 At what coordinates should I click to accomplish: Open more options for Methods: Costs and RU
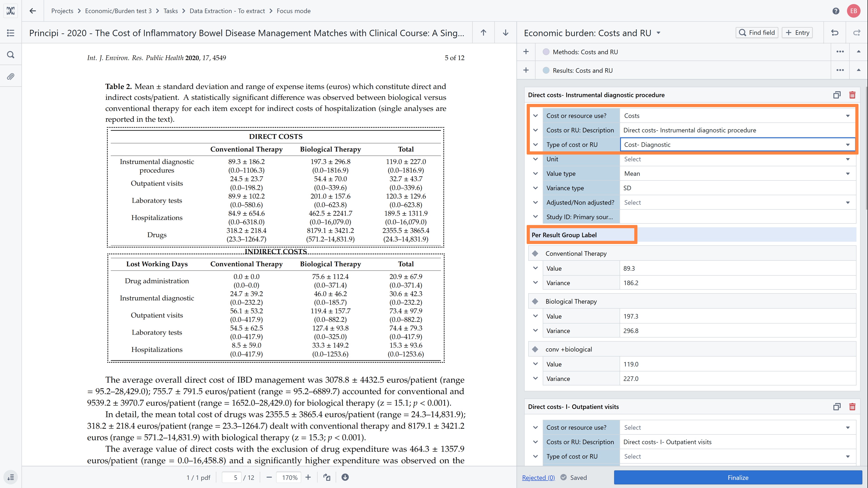point(840,52)
